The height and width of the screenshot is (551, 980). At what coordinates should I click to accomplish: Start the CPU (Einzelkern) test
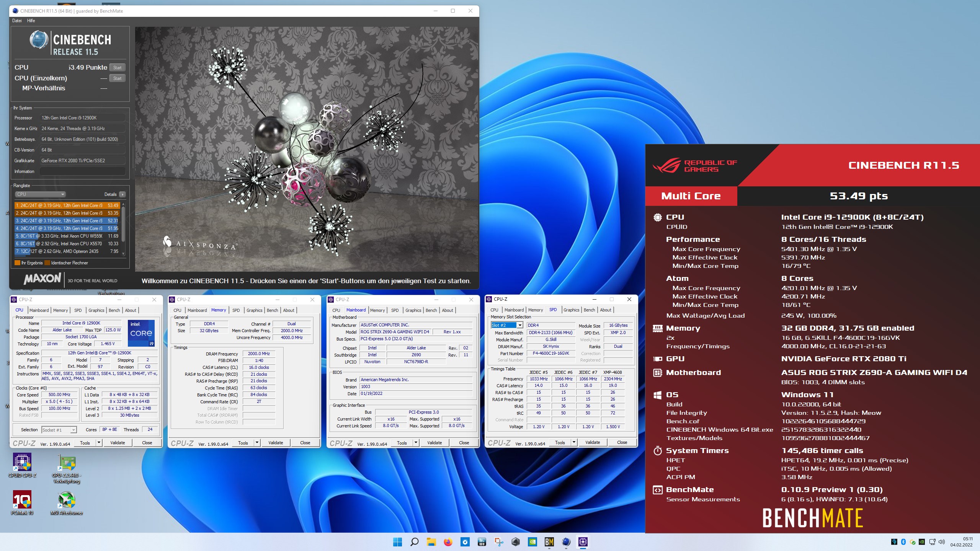pyautogui.click(x=117, y=78)
